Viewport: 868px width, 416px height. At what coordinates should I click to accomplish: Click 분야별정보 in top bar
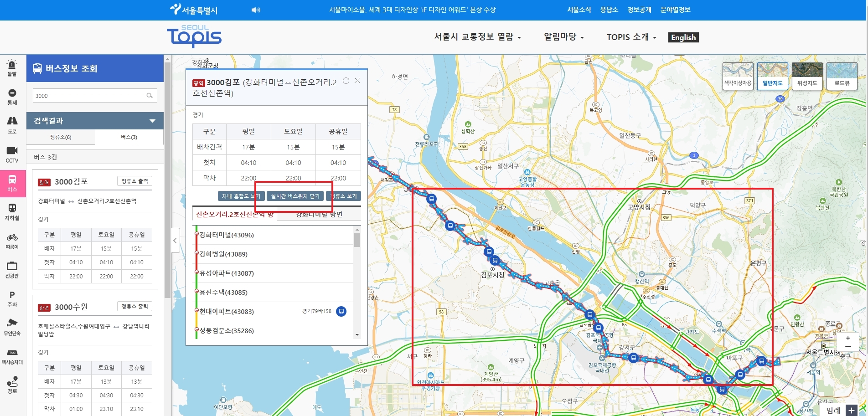pyautogui.click(x=675, y=10)
